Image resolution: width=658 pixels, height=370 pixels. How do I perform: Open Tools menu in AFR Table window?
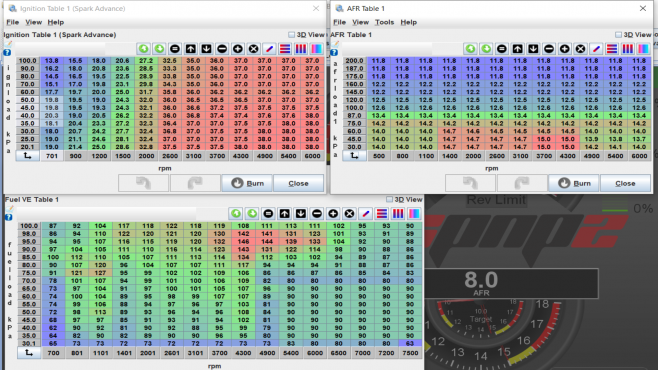[x=384, y=22]
